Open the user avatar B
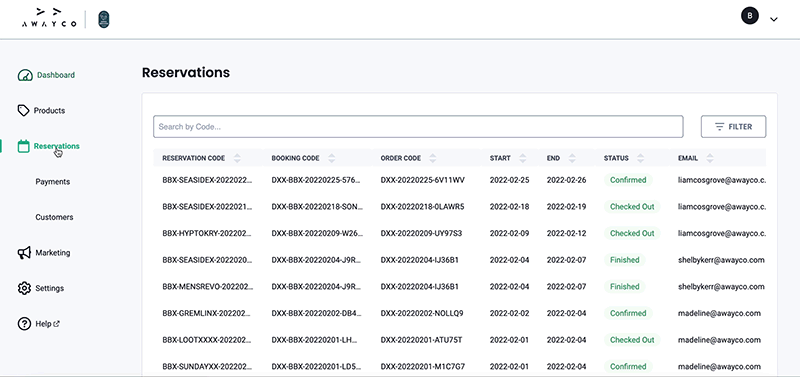The width and height of the screenshot is (800, 377). point(749,16)
